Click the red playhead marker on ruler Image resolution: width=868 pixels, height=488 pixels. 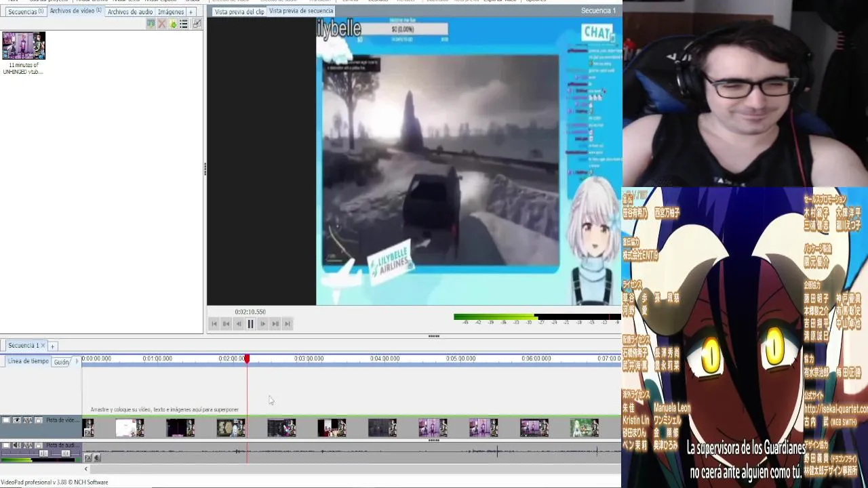247,359
